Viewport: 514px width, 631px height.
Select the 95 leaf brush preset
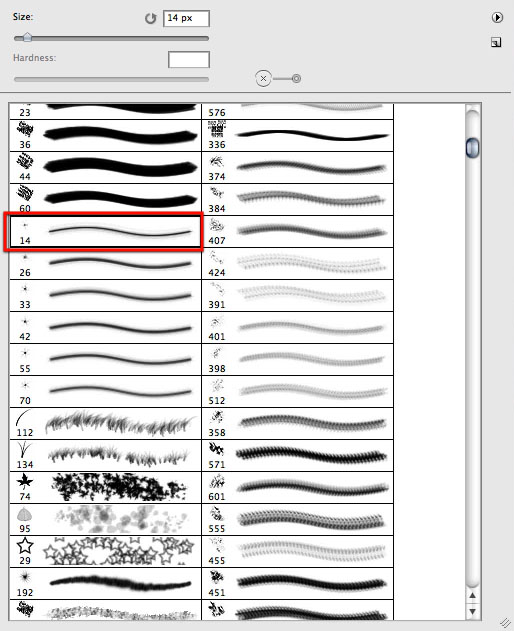click(105, 520)
